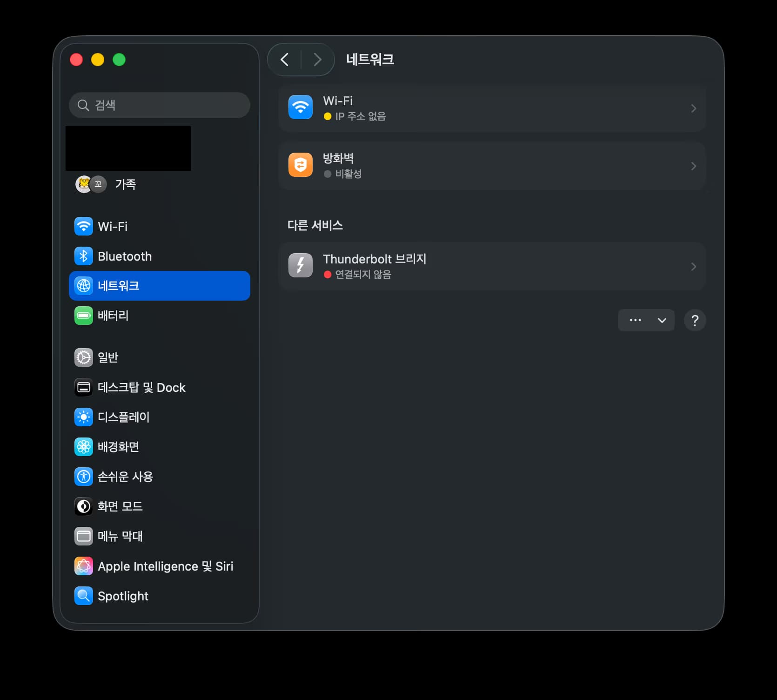777x700 pixels.
Task: Open Apple Intelligence 및 Siri icon
Action: click(84, 566)
